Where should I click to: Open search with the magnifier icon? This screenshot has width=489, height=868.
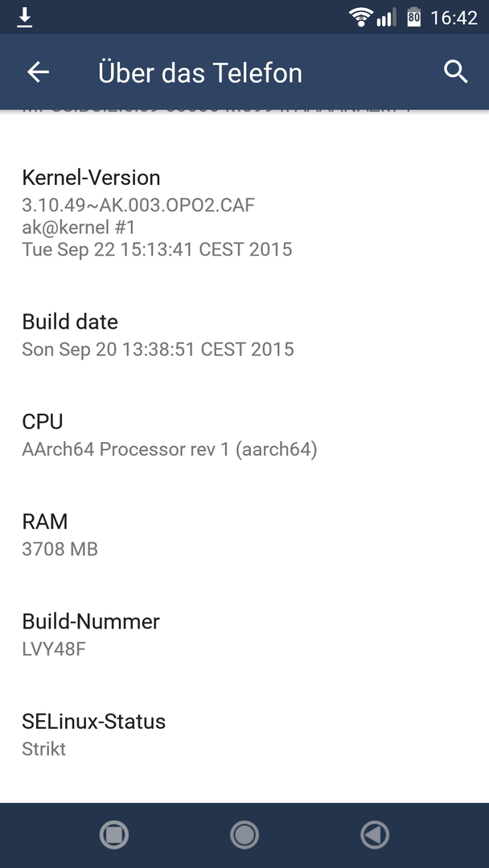tap(456, 72)
